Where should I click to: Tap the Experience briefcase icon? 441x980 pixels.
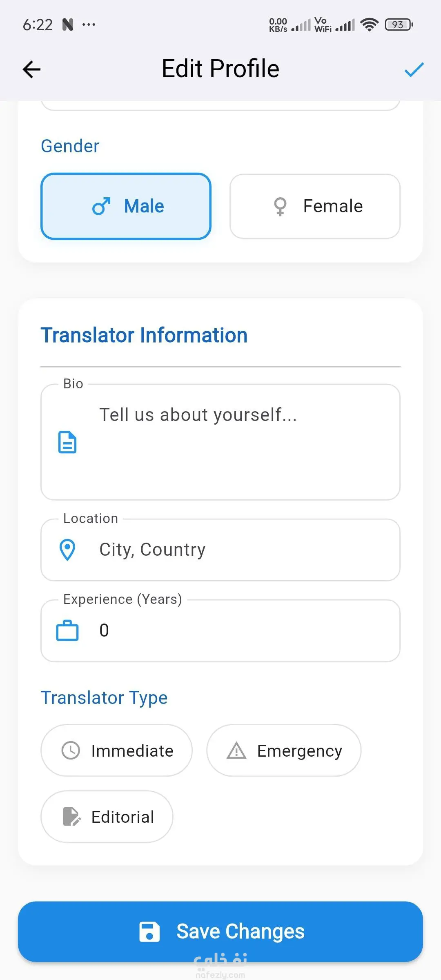click(x=67, y=630)
